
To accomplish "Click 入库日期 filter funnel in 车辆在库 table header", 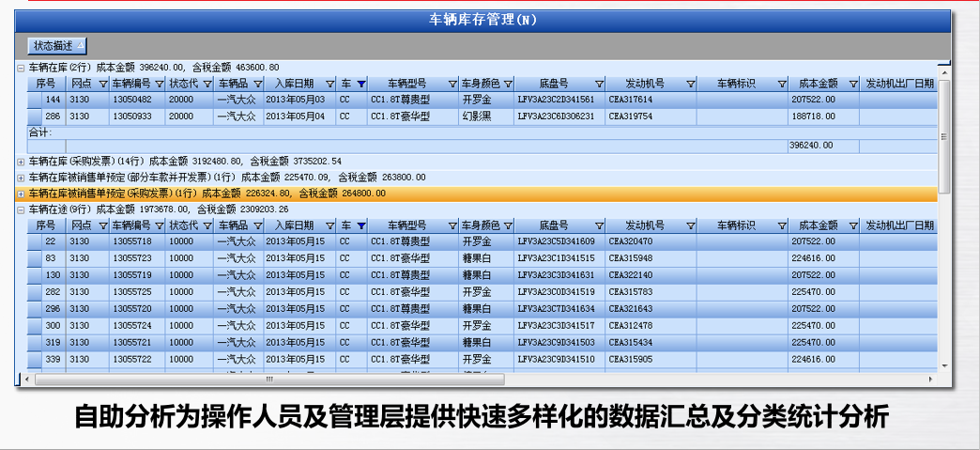I will coord(329,84).
